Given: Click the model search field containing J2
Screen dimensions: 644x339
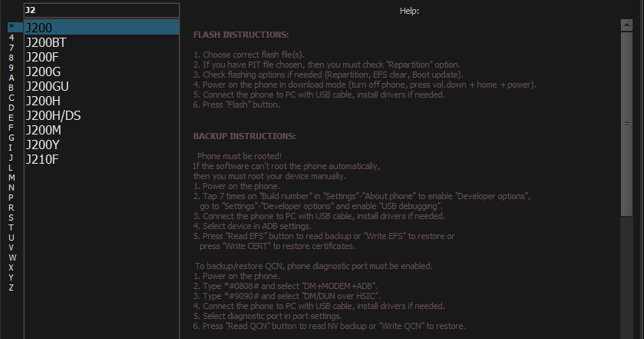Looking at the screenshot, I should [x=101, y=10].
